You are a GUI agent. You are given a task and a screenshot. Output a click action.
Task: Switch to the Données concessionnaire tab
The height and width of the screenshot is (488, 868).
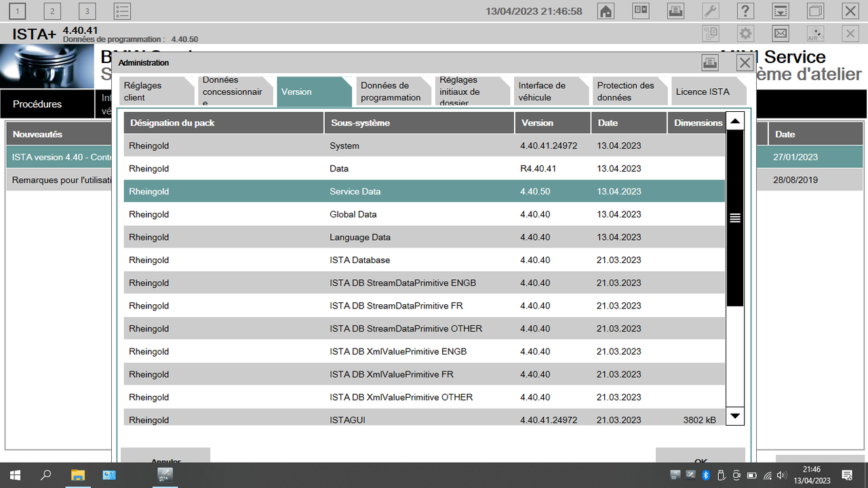pyautogui.click(x=236, y=91)
